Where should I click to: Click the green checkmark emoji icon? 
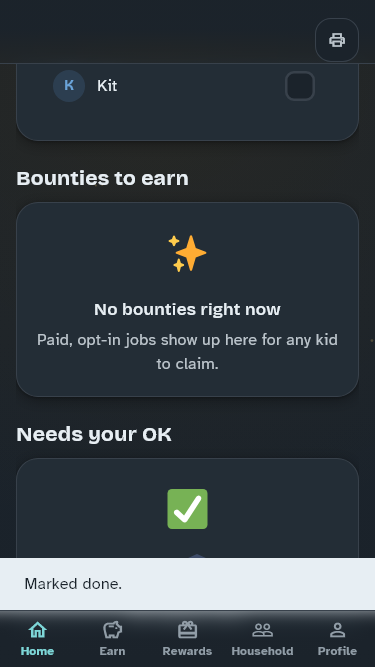pyautogui.click(x=188, y=509)
